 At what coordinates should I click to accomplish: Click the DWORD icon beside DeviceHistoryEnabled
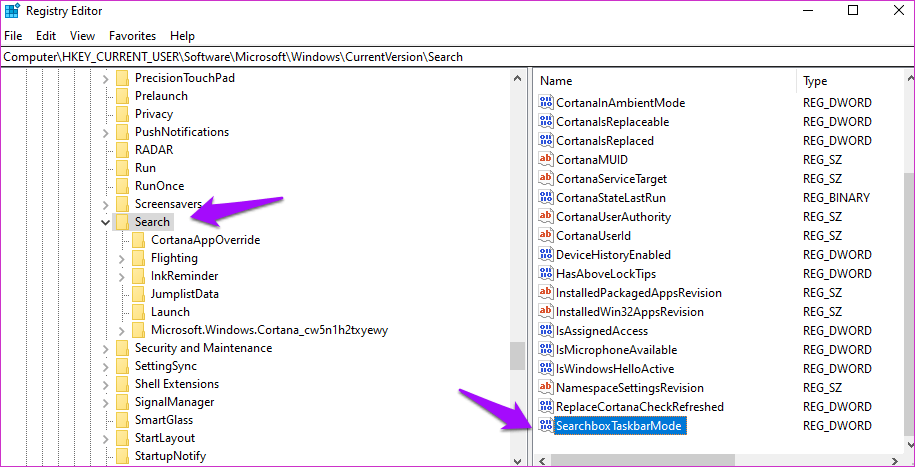point(546,255)
